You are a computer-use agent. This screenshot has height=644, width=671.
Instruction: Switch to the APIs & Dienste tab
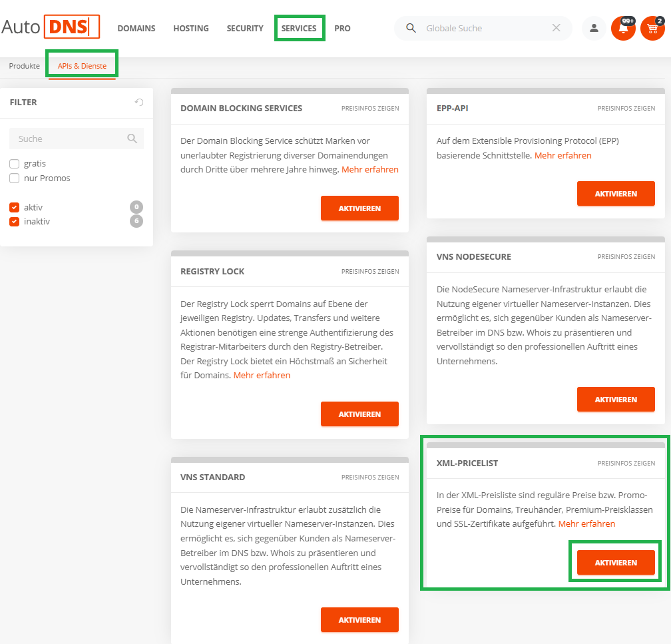[82, 66]
